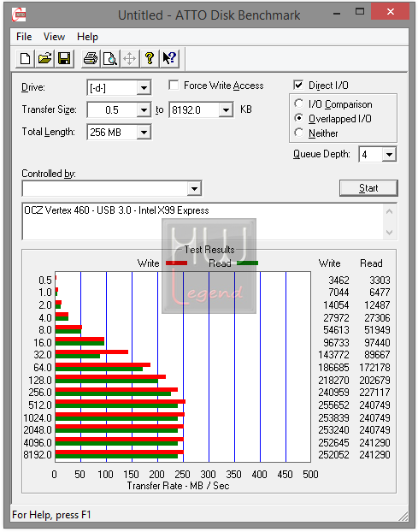Viewport: 418px width, 532px height.
Task: Click the New document toolbar icon
Action: point(25,58)
